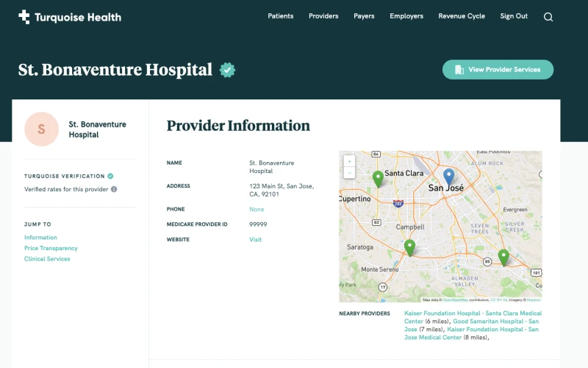Viewport: 588px width, 368px height.
Task: Select green map pin near Santa Clara
Action: (378, 177)
